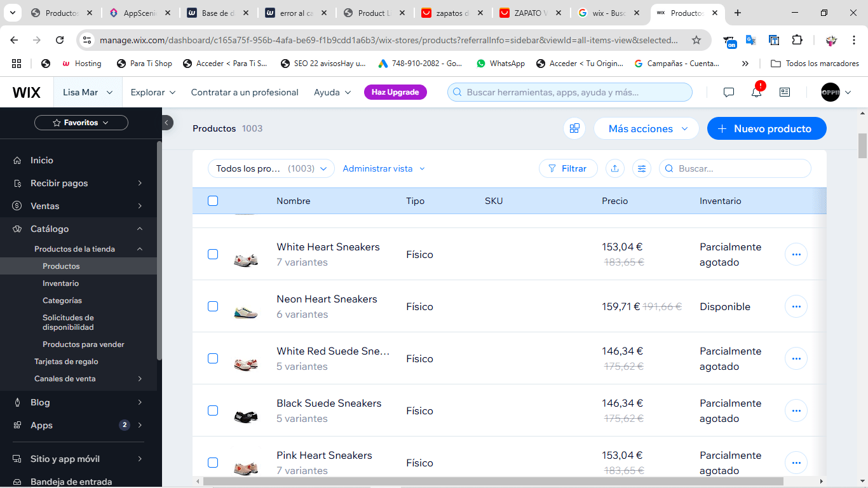Click the Filtrar button
Screen dimensions: 868x488
point(568,168)
